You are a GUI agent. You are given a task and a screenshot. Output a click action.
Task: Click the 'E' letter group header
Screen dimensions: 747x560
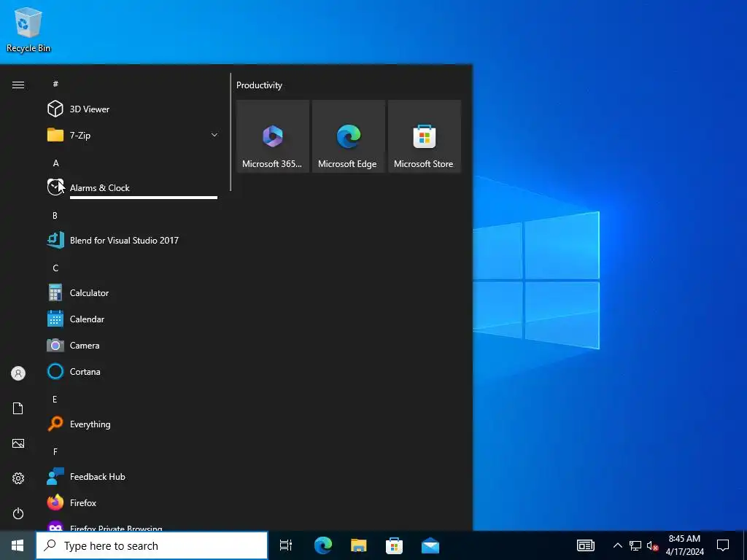click(x=55, y=399)
